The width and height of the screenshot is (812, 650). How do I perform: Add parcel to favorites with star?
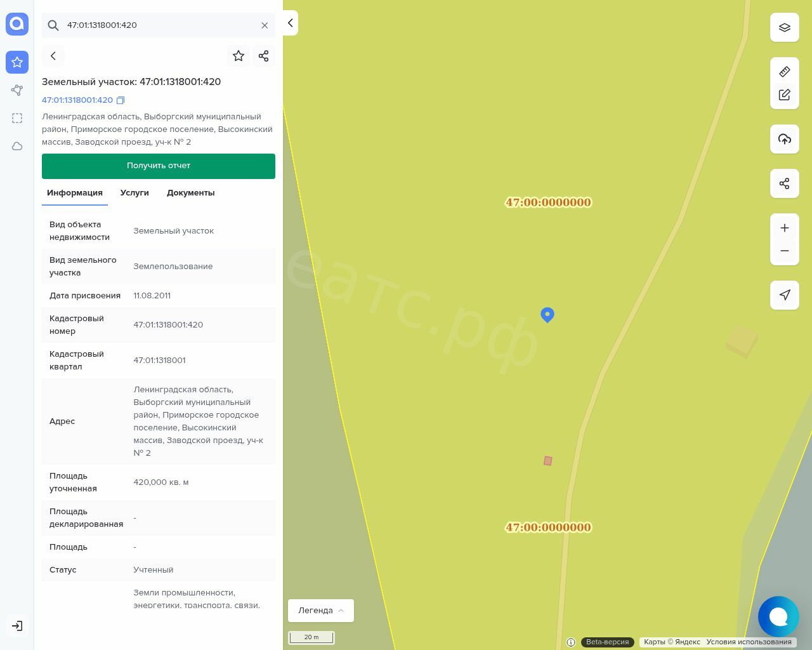click(239, 56)
